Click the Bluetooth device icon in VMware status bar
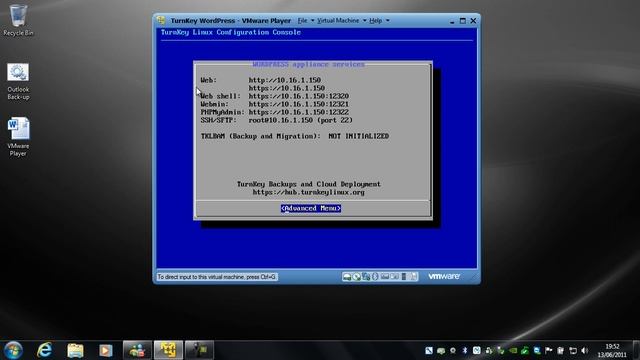 (375, 277)
